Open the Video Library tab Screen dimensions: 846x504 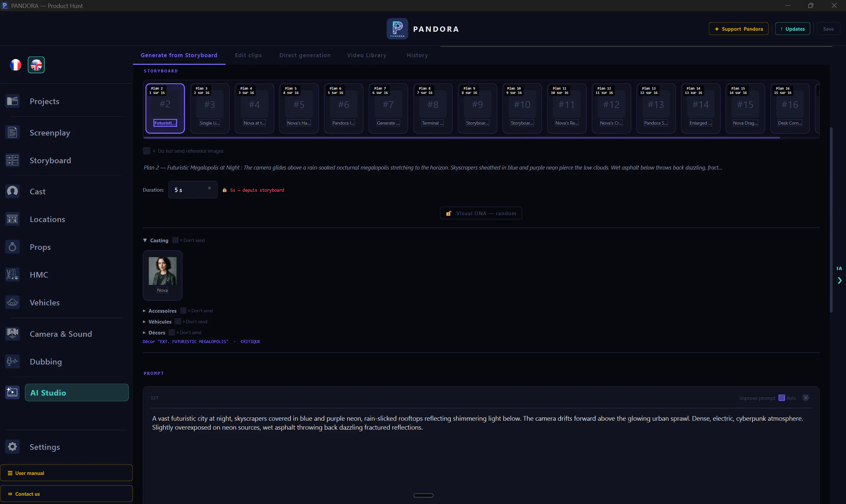pyautogui.click(x=367, y=55)
